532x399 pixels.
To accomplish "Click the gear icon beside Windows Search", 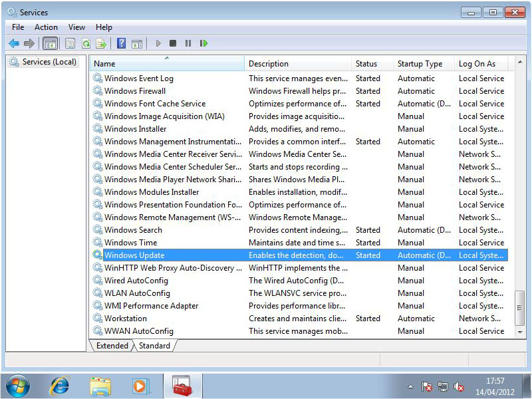I will pyautogui.click(x=98, y=229).
